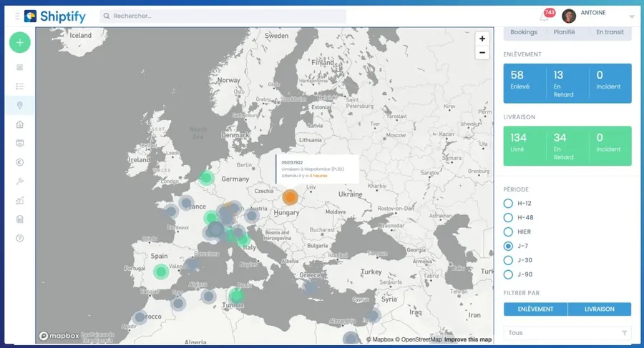Select the H-12 period

point(508,203)
